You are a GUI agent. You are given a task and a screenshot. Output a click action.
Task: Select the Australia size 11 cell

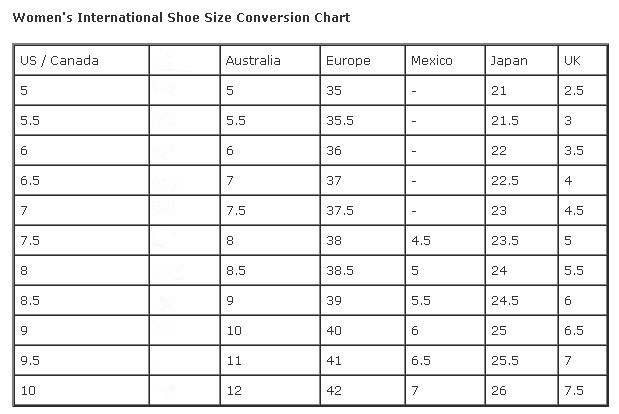pyautogui.click(x=233, y=360)
